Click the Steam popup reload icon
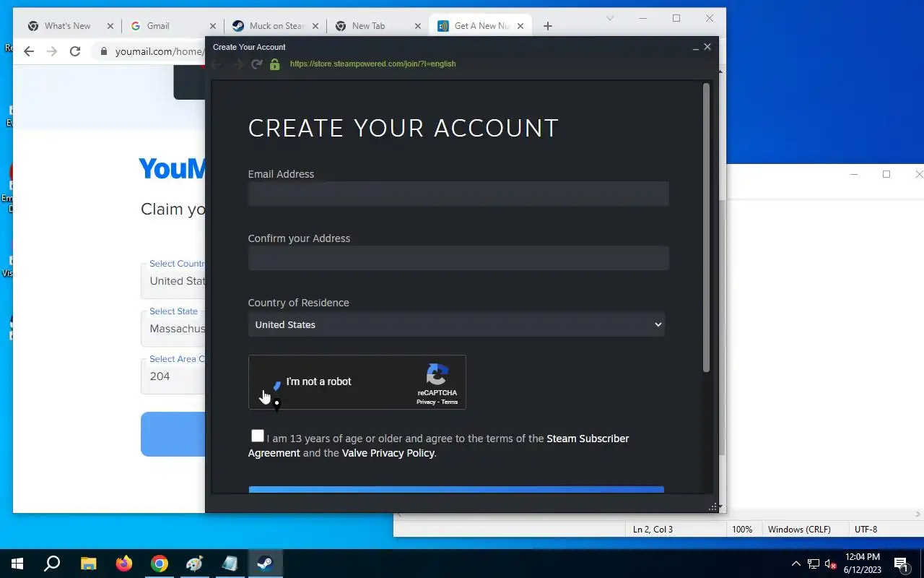Image resolution: width=924 pixels, height=578 pixels. tap(256, 64)
